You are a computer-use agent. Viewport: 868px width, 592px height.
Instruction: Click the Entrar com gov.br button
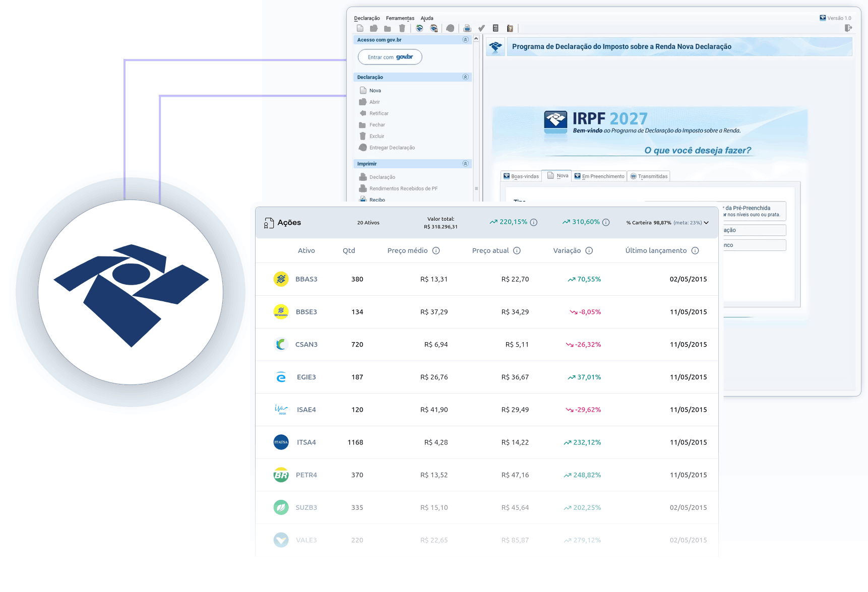coord(390,57)
